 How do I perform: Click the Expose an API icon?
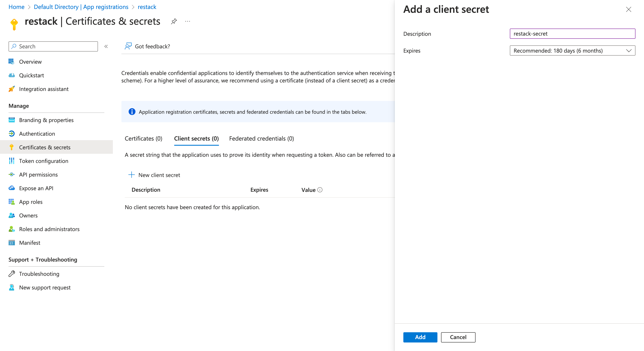(11, 188)
